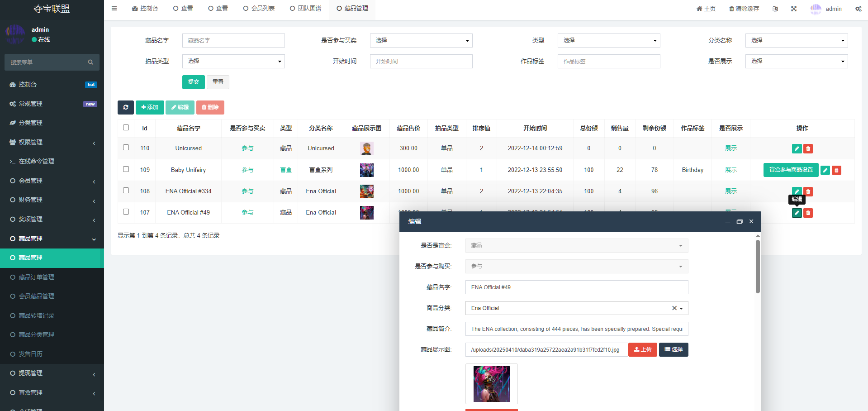
Task: Tick the select-all checkbox in table header
Action: coord(126,128)
